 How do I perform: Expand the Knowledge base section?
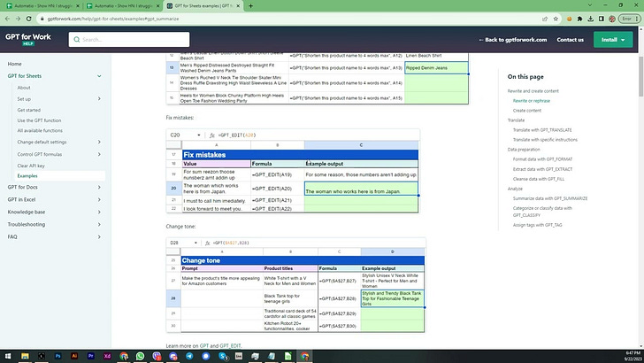tap(99, 212)
